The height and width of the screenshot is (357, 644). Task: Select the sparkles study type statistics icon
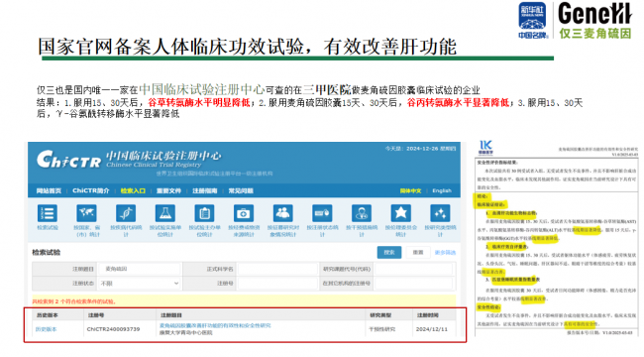(x=440, y=213)
